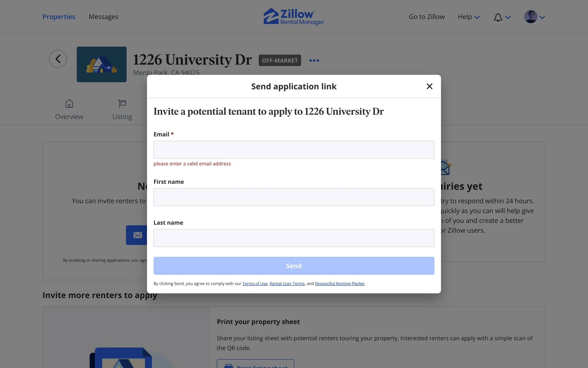Open the Messages tab

(x=104, y=17)
